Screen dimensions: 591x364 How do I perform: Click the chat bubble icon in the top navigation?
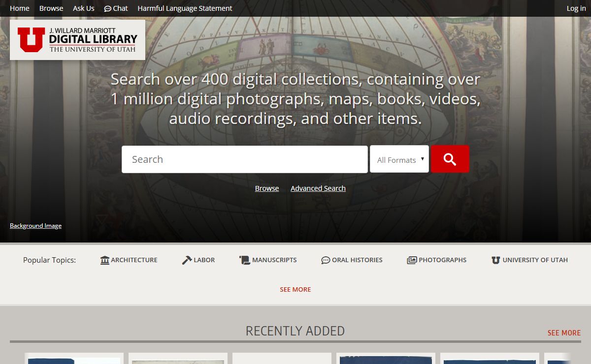coord(108,8)
